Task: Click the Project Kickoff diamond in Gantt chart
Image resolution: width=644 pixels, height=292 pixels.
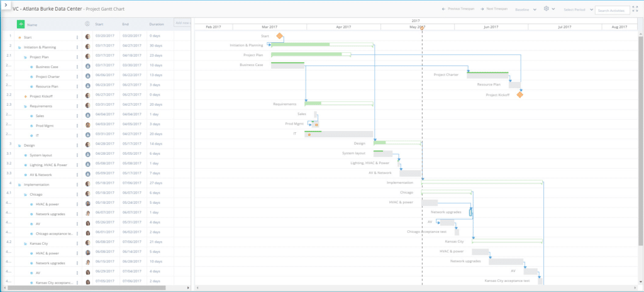Action: click(x=520, y=94)
